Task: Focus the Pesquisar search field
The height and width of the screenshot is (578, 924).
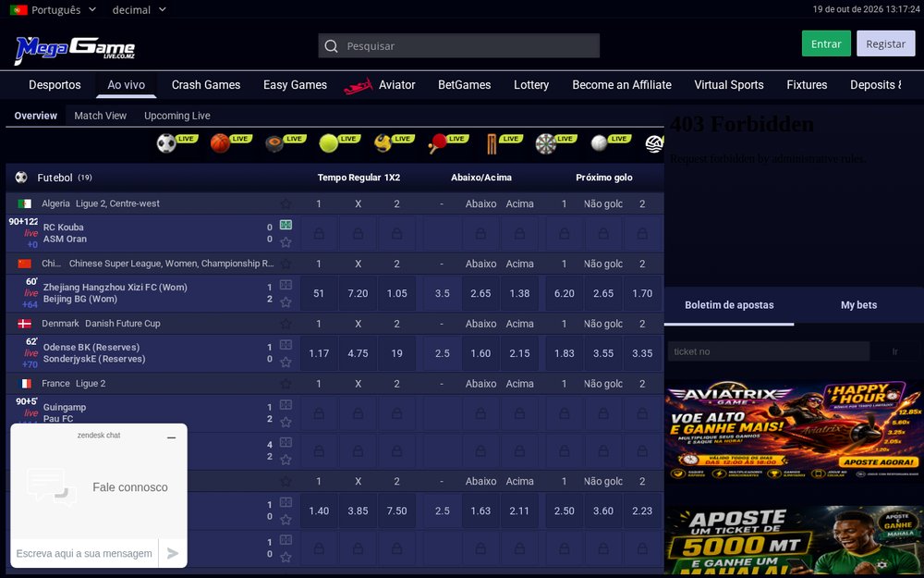Action: [459, 46]
